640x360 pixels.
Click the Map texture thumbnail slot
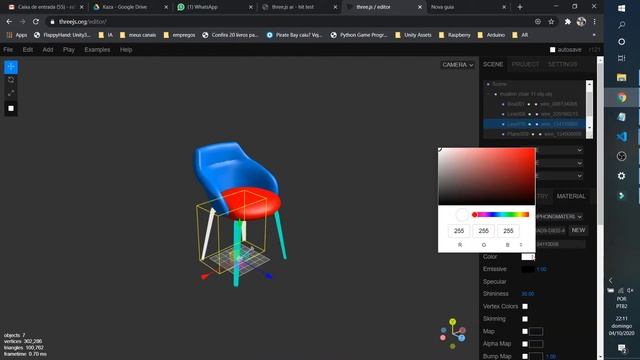pyautogui.click(x=536, y=331)
